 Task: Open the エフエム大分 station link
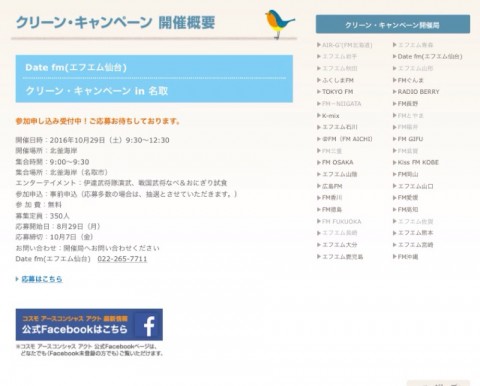pos(337,245)
